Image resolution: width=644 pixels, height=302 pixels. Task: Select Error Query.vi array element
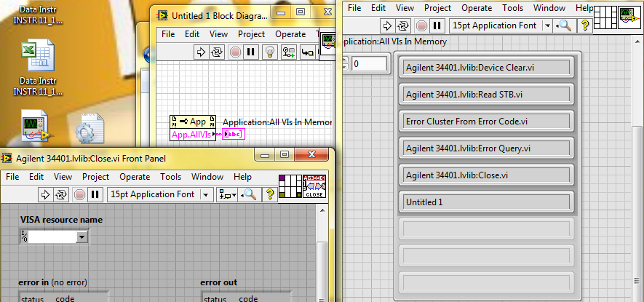486,148
